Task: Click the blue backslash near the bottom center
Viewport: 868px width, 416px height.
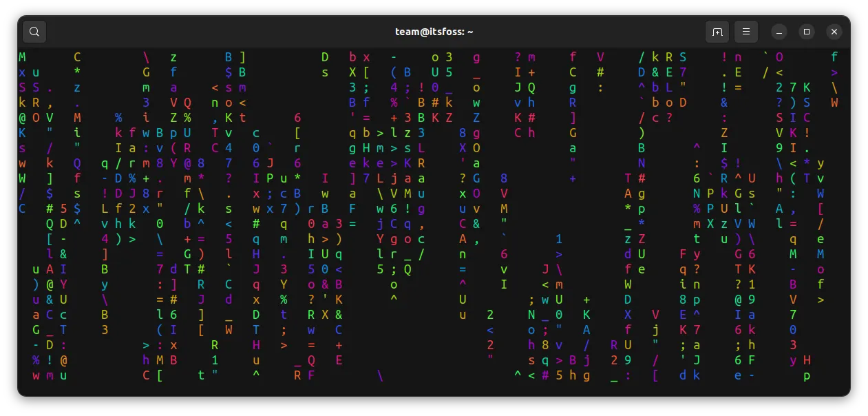Action: point(381,375)
